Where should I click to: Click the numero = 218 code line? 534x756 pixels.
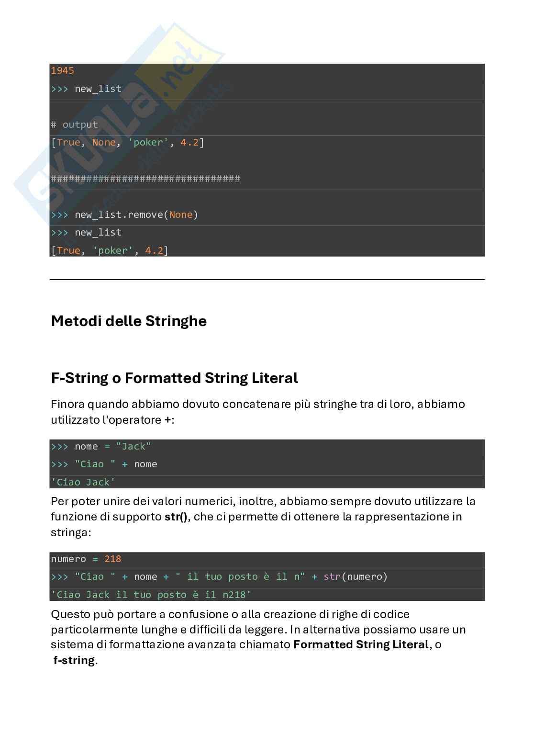pos(86,559)
